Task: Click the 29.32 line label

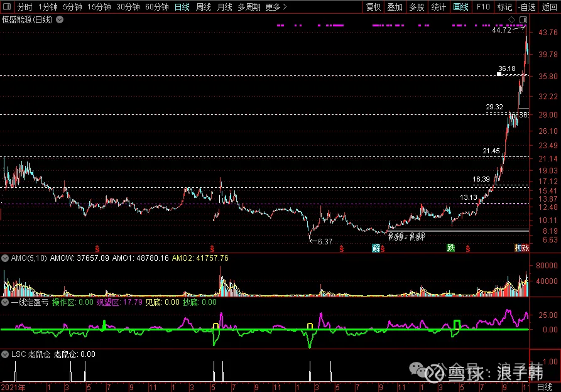Action: click(494, 107)
